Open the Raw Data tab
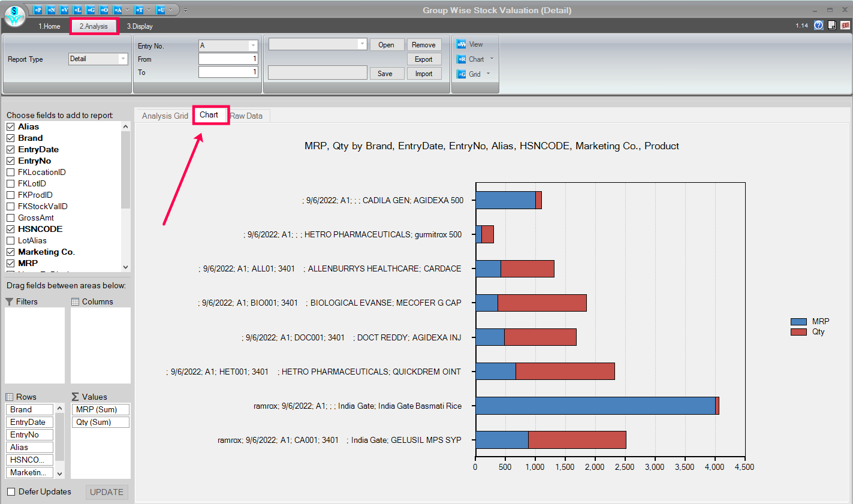This screenshot has width=853, height=504. [x=248, y=116]
